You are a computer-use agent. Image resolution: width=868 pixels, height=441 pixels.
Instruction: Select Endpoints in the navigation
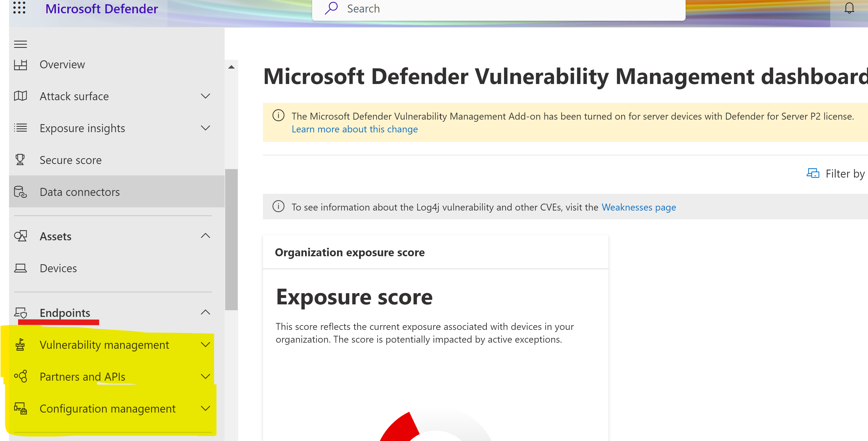coord(65,313)
